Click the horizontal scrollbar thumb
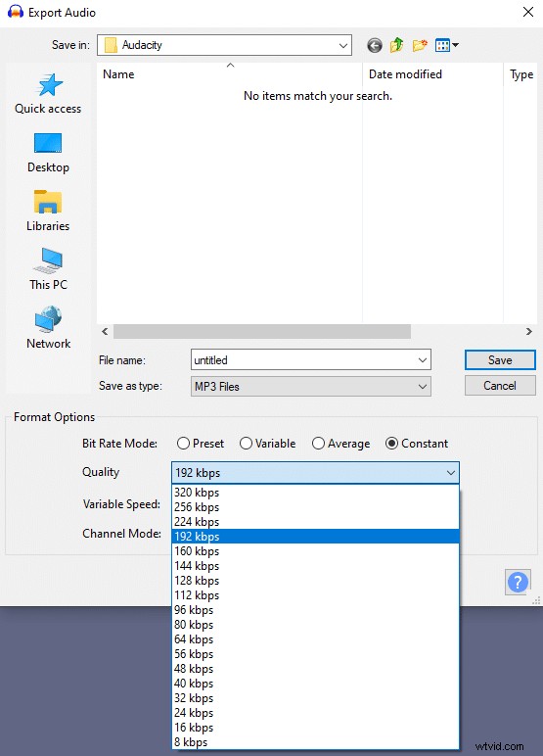The height and width of the screenshot is (756, 543). point(262,332)
